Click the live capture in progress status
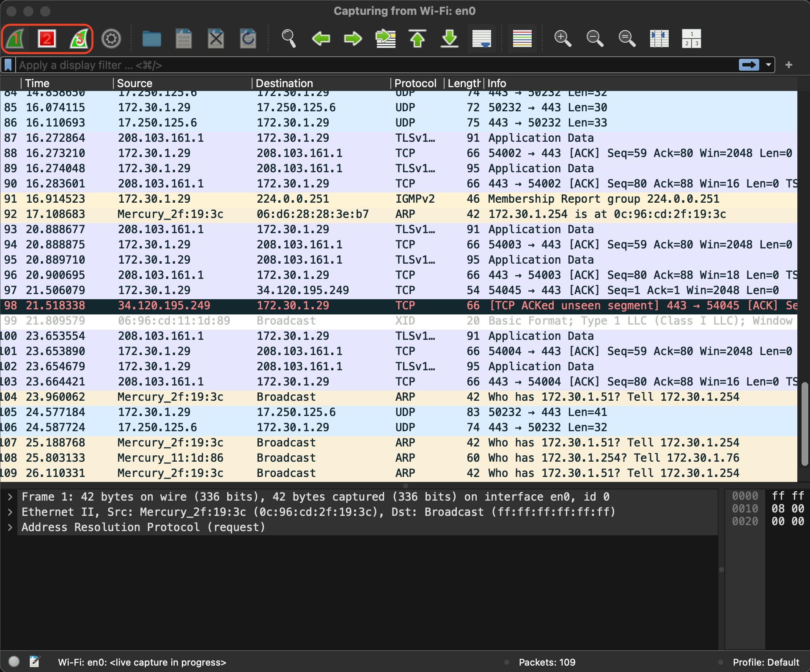Screen dimensions: 810x672 pos(142,662)
